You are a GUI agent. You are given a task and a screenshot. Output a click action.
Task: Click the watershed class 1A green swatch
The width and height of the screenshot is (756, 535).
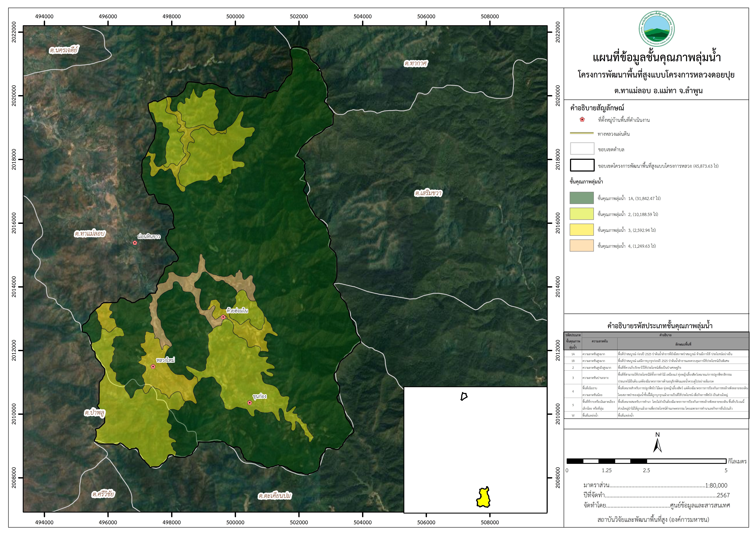582,198
